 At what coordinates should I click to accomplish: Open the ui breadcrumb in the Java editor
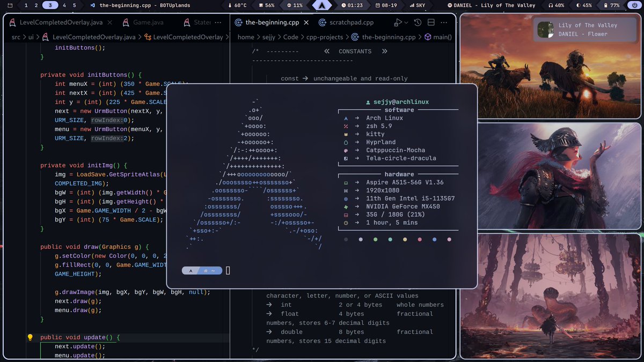(31, 37)
